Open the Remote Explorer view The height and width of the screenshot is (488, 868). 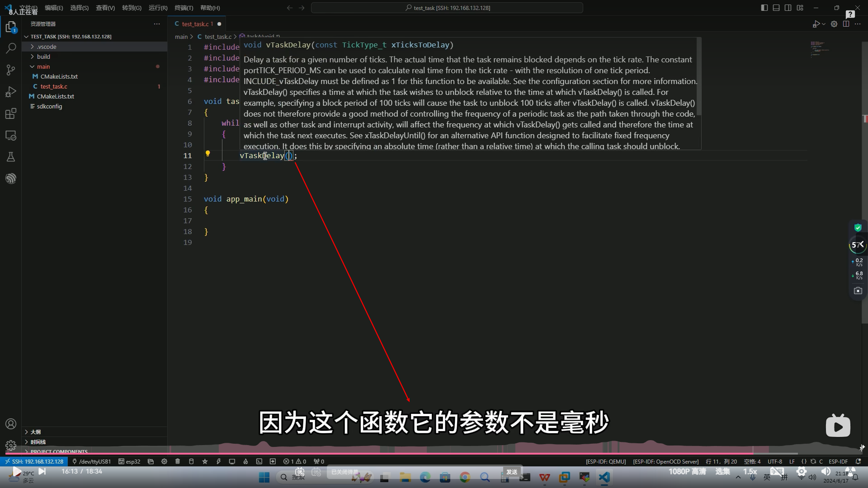point(11,136)
